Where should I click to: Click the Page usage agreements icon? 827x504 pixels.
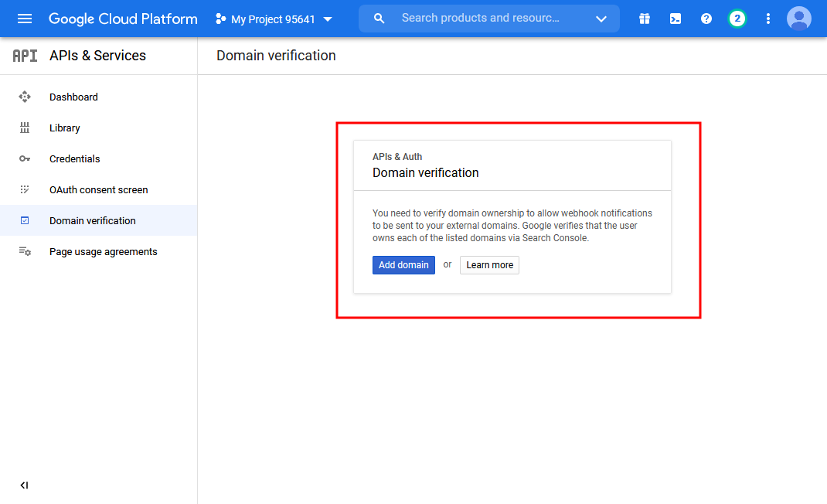[x=25, y=251]
